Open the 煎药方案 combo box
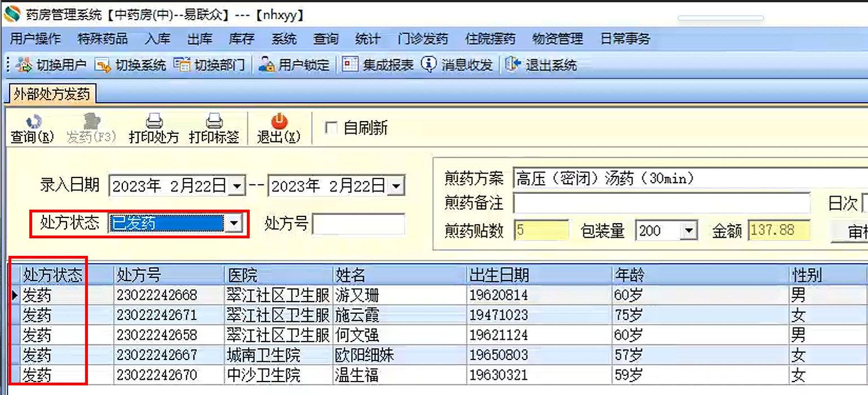The width and height of the screenshot is (868, 395). [x=690, y=180]
